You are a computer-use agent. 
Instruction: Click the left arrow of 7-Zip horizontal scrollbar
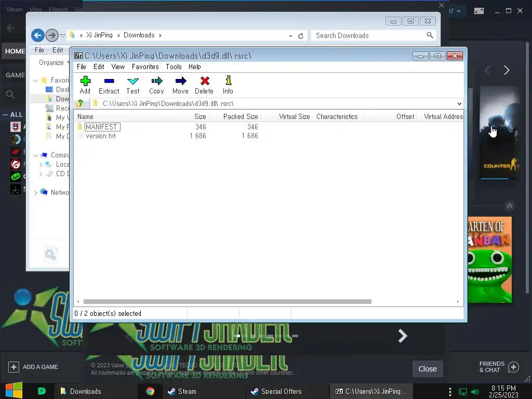tap(78, 302)
